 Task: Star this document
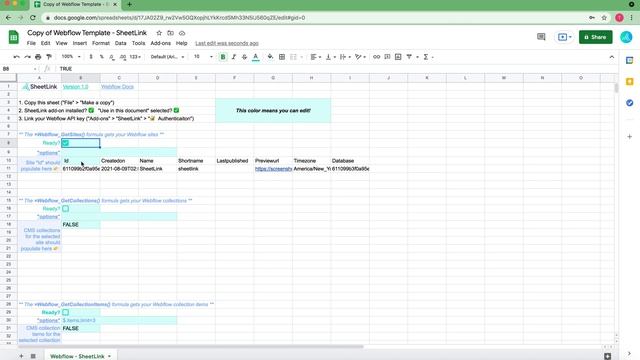tap(159, 33)
